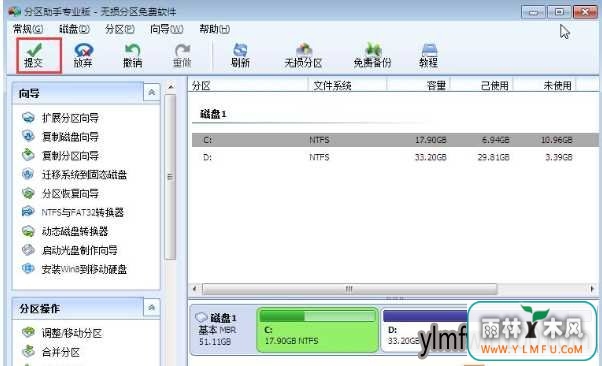This screenshot has height=366, width=602.
Task: Click the 撤销 (Undo) toolbar icon
Action: (x=132, y=55)
